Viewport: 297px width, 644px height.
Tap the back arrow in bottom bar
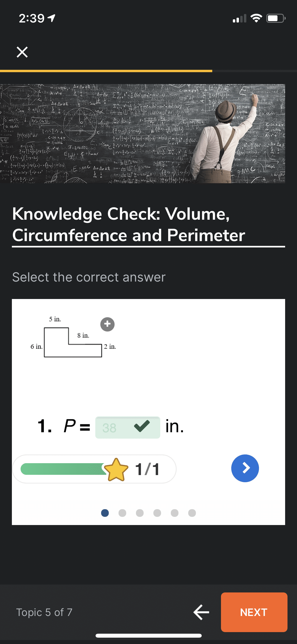click(201, 612)
